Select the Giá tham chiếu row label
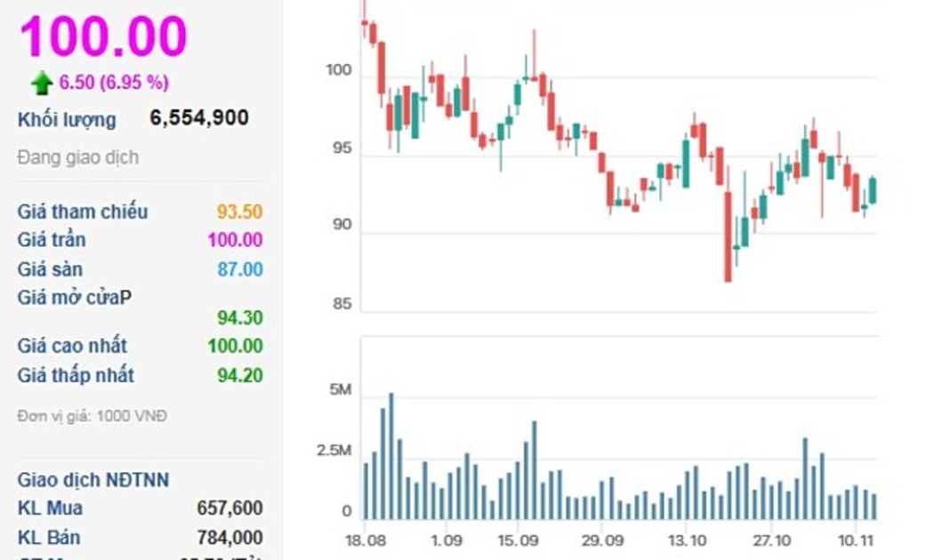Viewport: 934px width, 560px height. [x=83, y=212]
